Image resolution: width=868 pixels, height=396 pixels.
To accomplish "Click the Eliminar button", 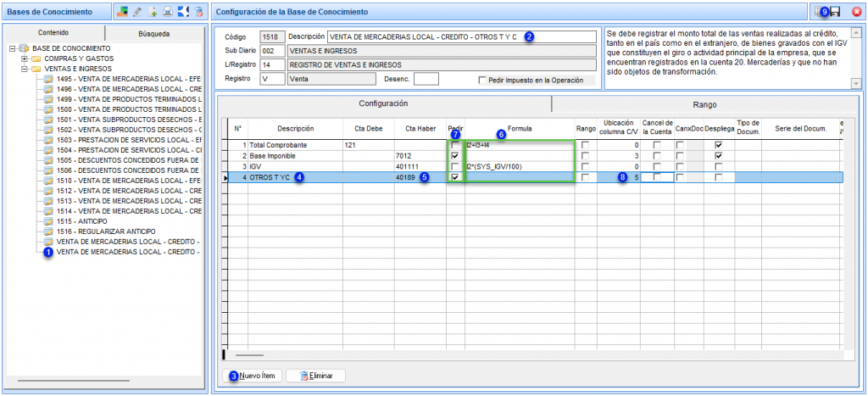I will pos(315,376).
